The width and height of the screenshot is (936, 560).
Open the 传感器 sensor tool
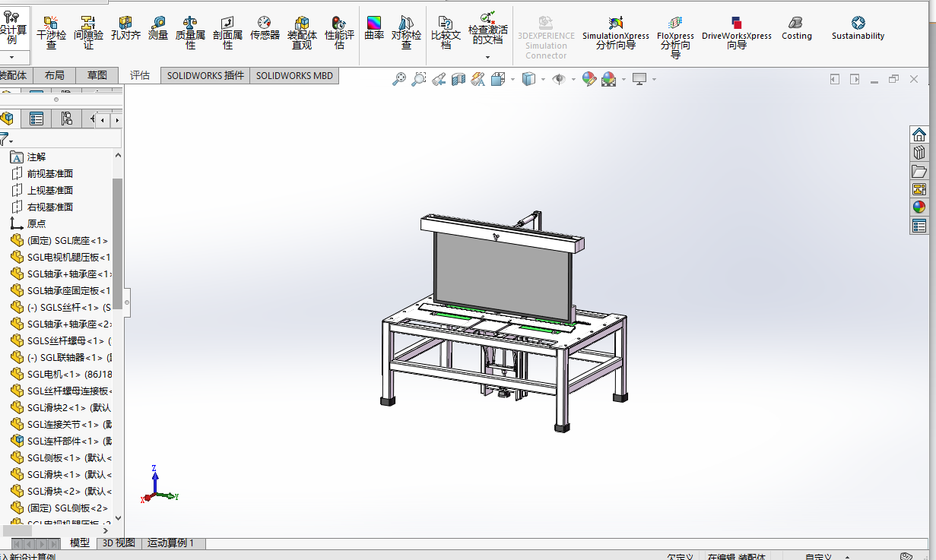pyautogui.click(x=265, y=28)
